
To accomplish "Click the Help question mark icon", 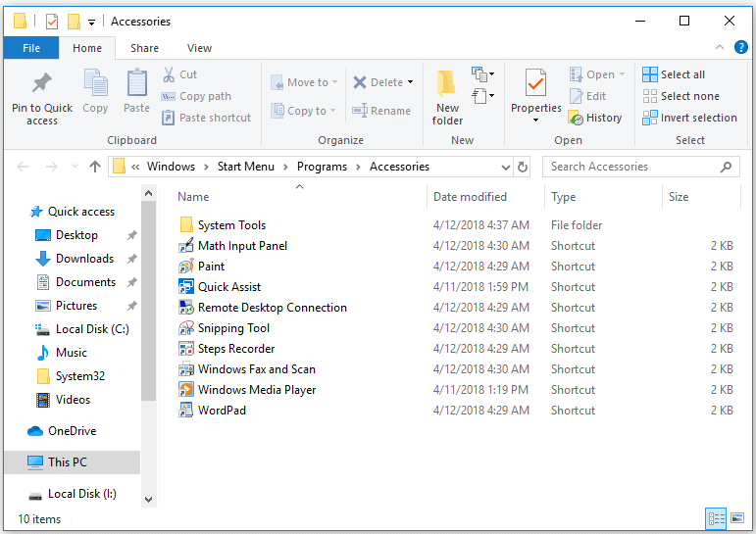I will [741, 47].
